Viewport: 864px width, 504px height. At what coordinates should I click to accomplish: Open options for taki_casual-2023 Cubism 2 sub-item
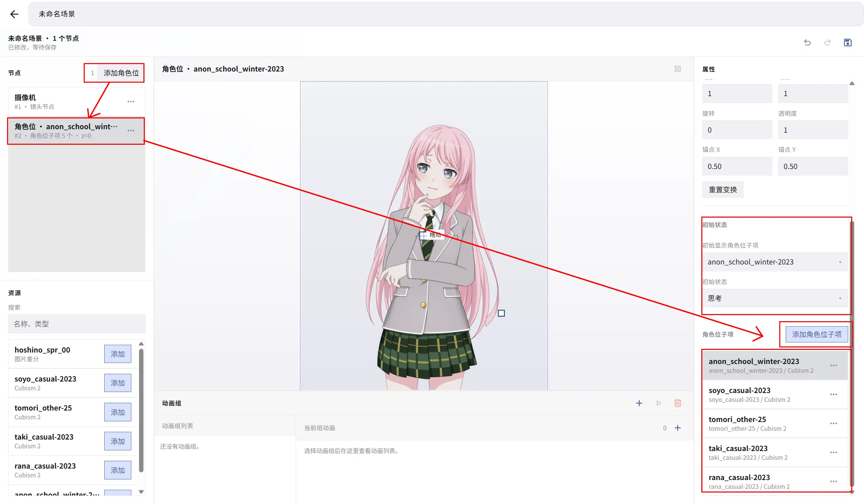tap(834, 453)
